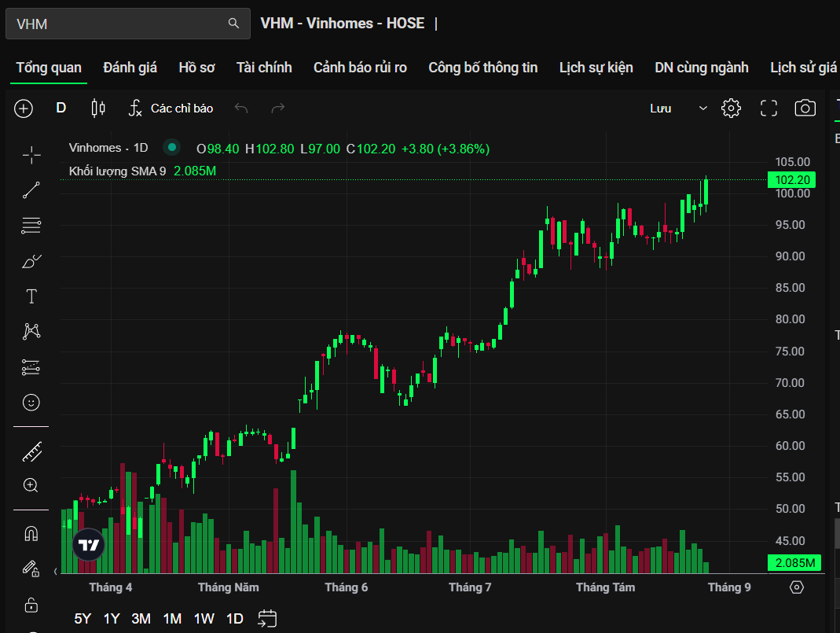The image size is (840, 633).
Task: Select the crosshair cursor tool
Action: [x=31, y=155]
